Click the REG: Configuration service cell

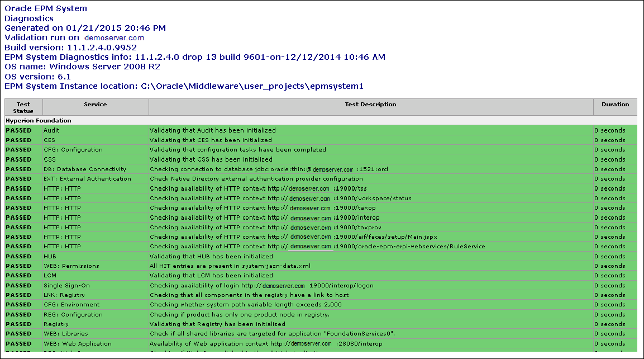point(96,315)
